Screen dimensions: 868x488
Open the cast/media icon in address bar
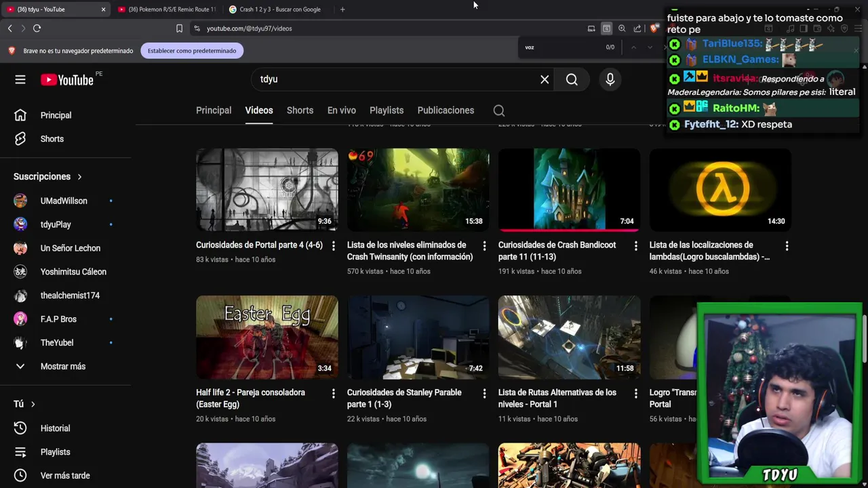(x=591, y=28)
